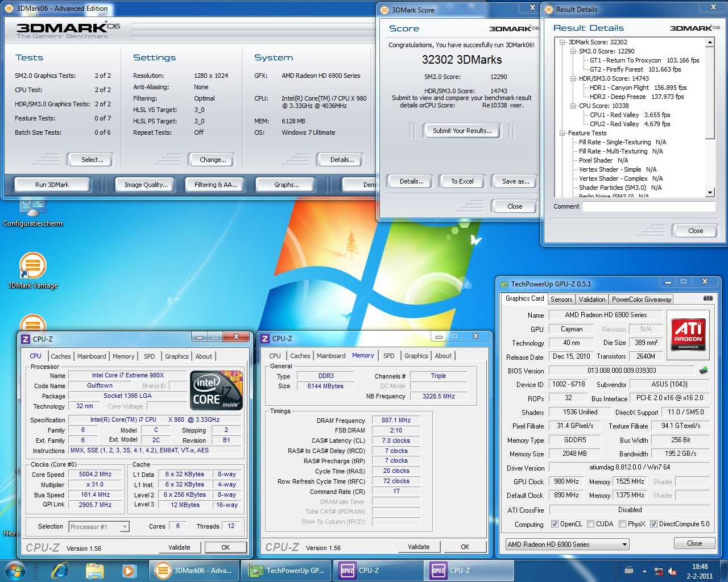Toggle the DirectCompute 5.0 checkbox
The width and height of the screenshot is (728, 582).
[653, 524]
